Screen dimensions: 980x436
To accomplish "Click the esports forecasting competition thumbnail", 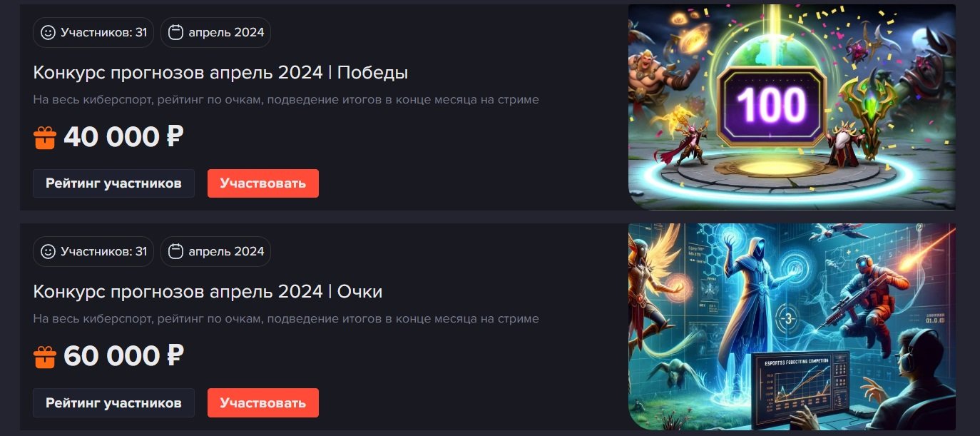I will [792, 327].
